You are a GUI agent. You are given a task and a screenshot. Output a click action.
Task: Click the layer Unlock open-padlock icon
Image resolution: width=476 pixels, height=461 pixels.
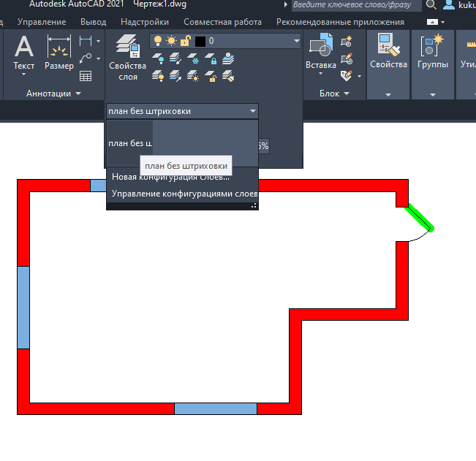pyautogui.click(x=211, y=76)
